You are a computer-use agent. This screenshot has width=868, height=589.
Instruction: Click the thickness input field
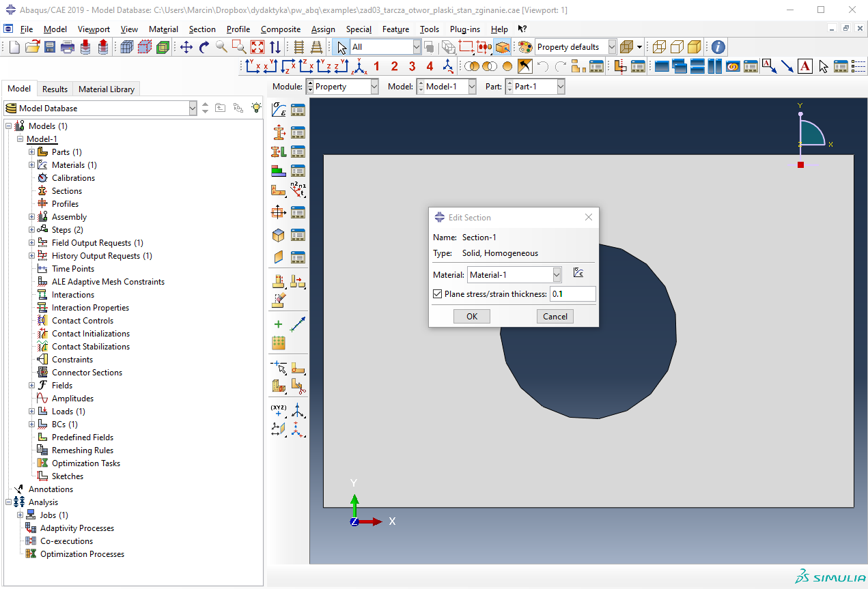[x=572, y=294]
